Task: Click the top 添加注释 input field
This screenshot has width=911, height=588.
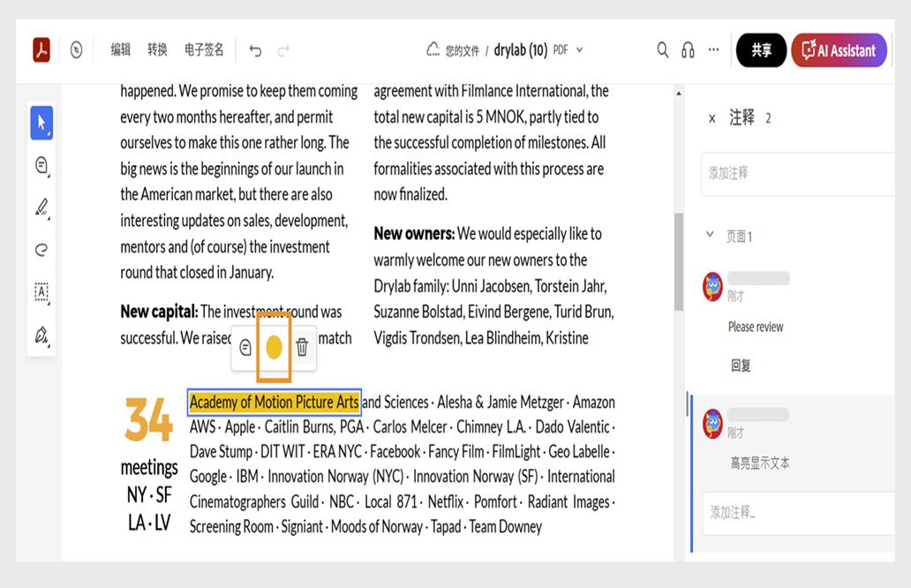Action: [798, 174]
